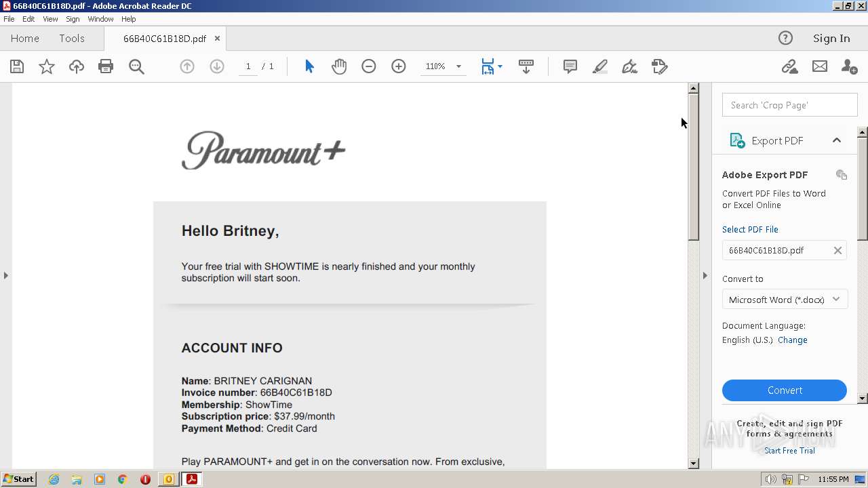Open the File menu
868x488 pixels.
click(9, 19)
